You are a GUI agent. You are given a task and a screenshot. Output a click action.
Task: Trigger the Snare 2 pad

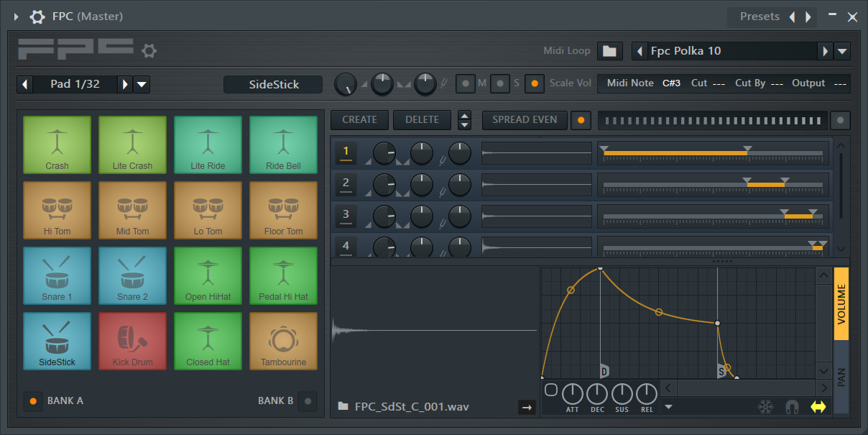click(132, 275)
